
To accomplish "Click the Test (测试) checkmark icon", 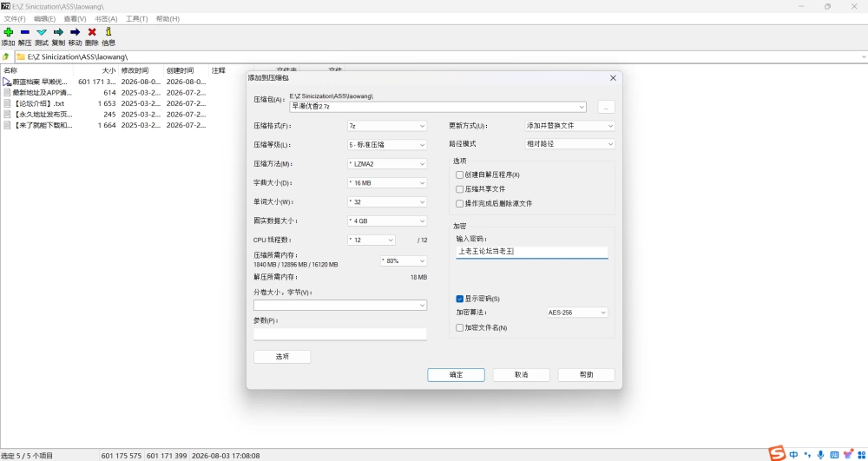I will (x=42, y=32).
